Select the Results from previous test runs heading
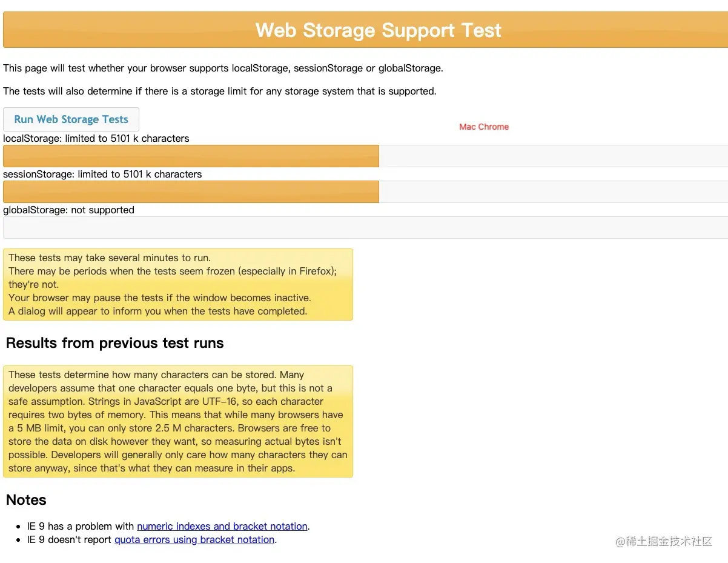728x563 pixels. click(114, 343)
